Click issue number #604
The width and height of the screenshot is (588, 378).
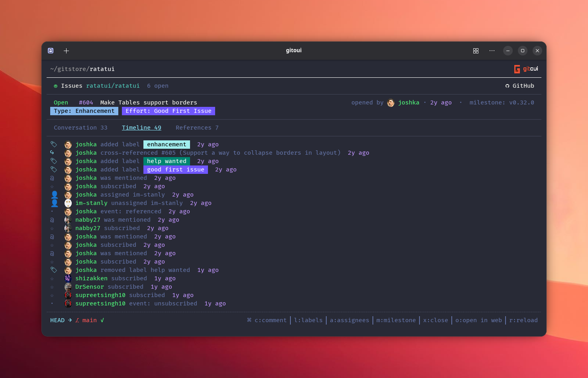[x=86, y=102]
